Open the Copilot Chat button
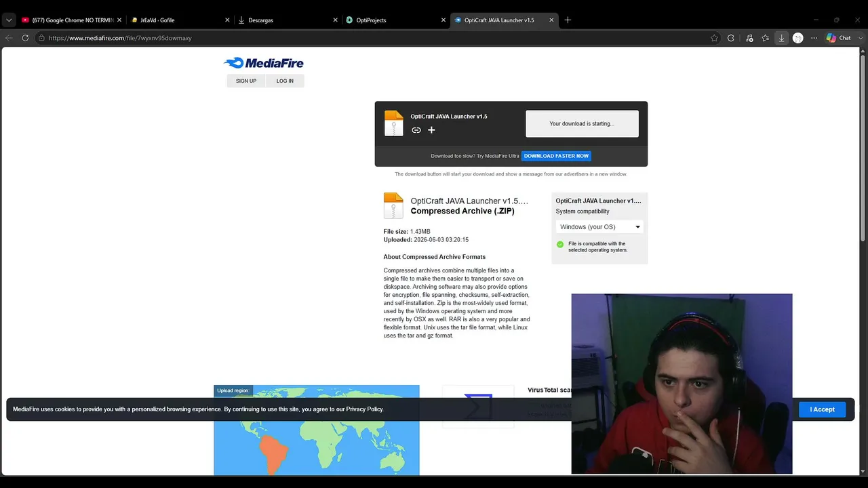 coord(839,38)
